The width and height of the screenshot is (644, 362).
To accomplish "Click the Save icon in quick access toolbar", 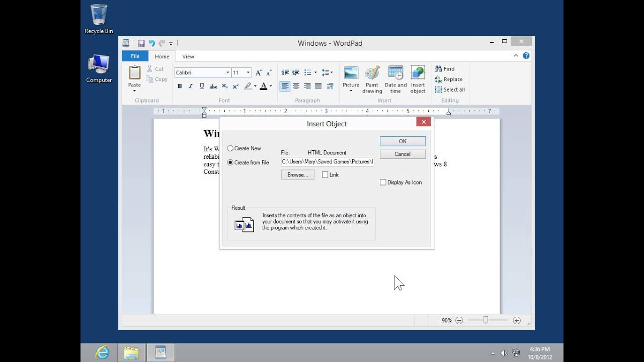I will (x=141, y=43).
